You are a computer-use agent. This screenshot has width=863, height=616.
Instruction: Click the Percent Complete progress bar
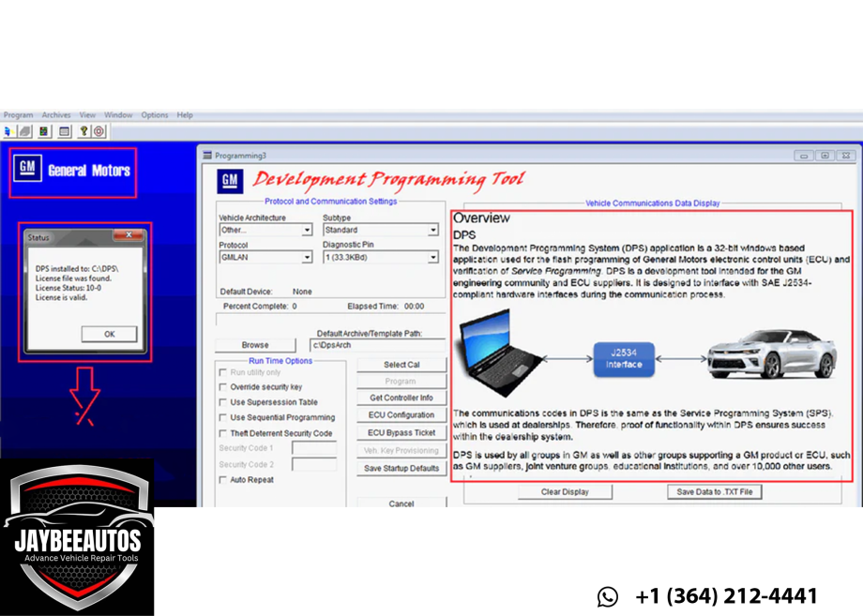pos(330,320)
